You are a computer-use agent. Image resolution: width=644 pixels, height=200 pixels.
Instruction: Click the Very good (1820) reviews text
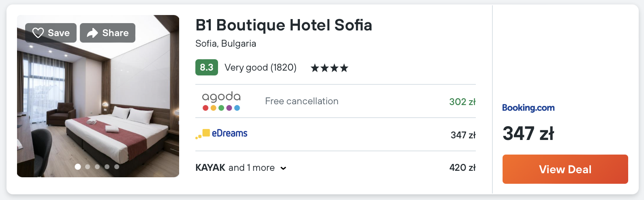click(260, 67)
